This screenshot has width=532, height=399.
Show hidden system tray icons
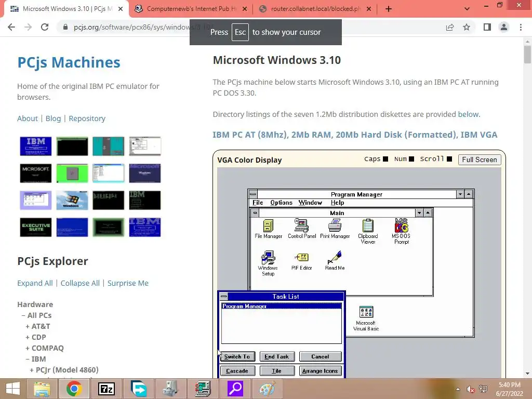[x=458, y=389]
